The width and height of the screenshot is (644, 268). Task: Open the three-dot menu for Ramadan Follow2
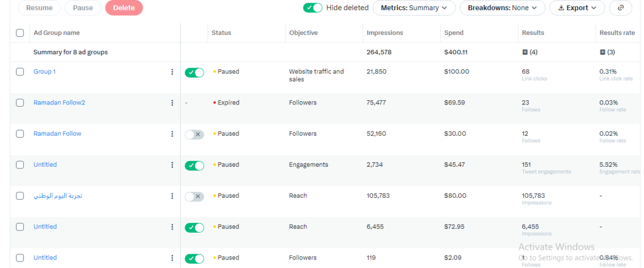pos(172,103)
